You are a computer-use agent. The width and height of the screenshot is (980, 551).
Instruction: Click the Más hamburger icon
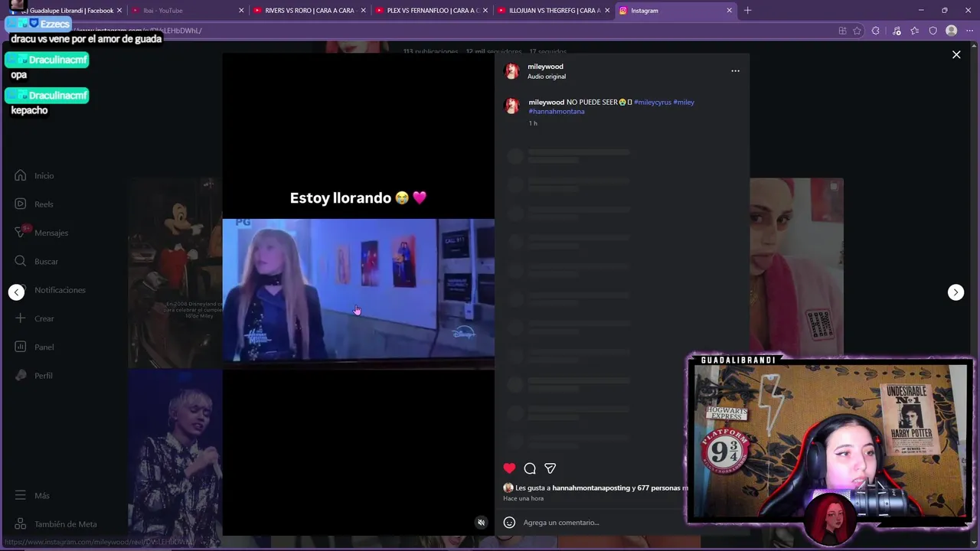point(21,495)
